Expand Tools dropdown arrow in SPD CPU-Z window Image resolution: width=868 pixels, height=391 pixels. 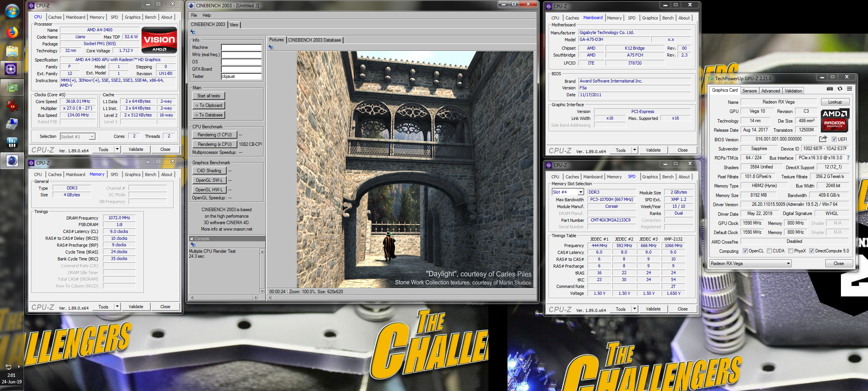point(635,309)
